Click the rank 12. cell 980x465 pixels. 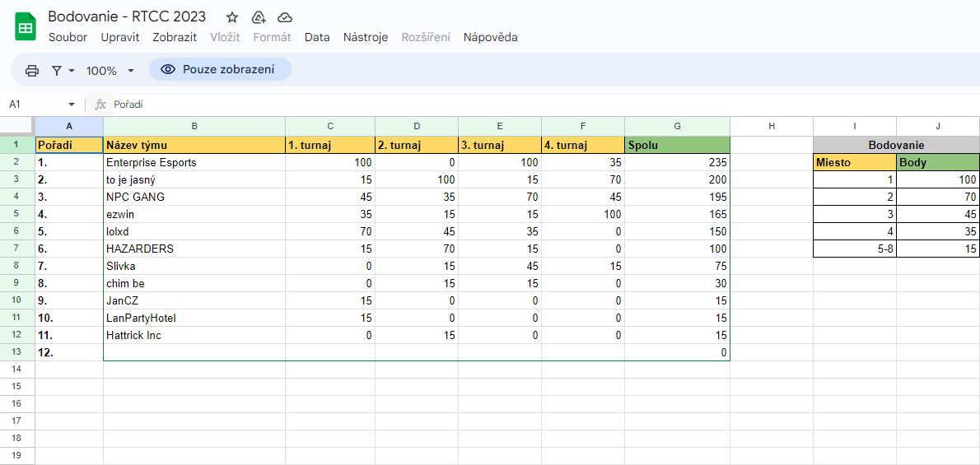(x=69, y=352)
